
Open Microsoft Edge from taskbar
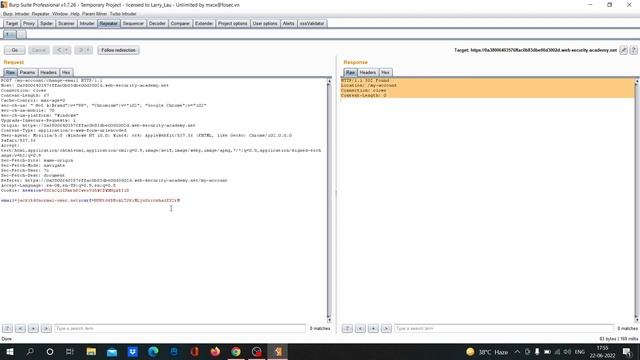point(153,351)
